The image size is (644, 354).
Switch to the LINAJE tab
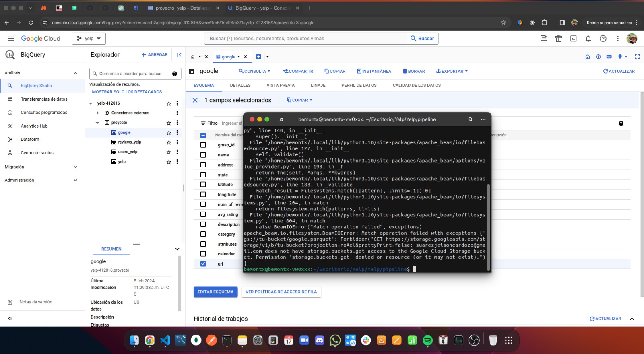pyautogui.click(x=318, y=86)
